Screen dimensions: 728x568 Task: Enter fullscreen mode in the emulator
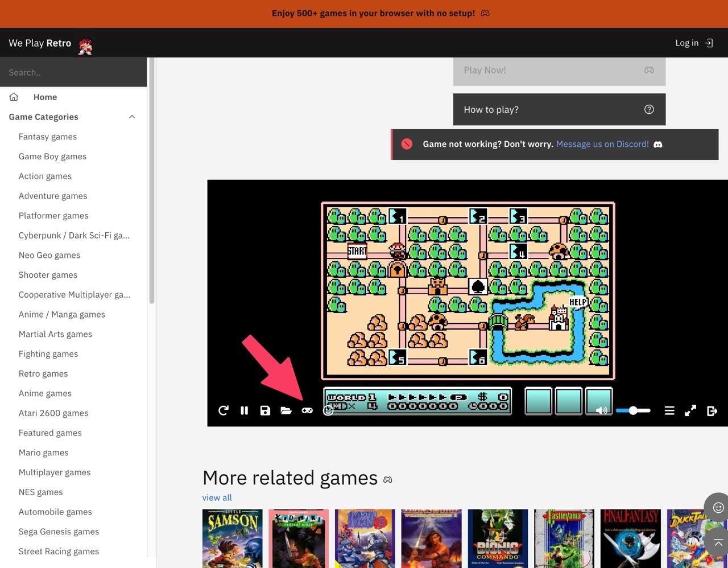pos(690,410)
